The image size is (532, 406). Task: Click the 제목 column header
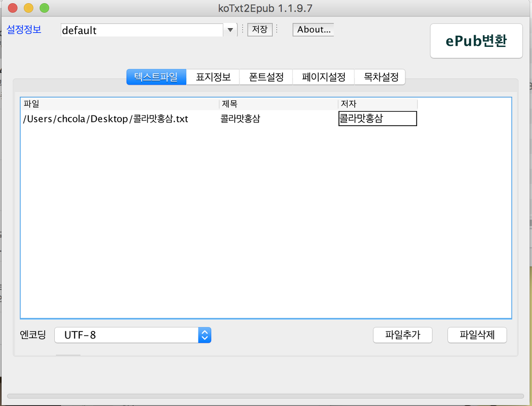pos(278,104)
